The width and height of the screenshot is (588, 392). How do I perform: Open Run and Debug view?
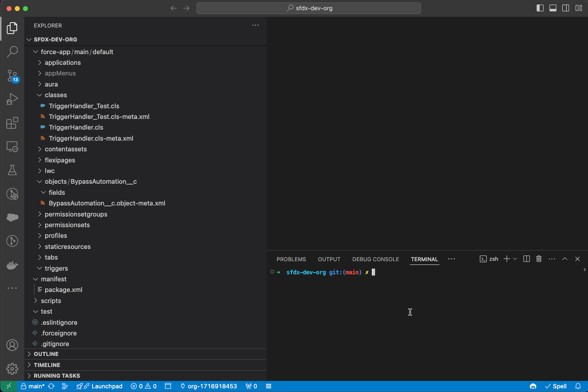12,99
